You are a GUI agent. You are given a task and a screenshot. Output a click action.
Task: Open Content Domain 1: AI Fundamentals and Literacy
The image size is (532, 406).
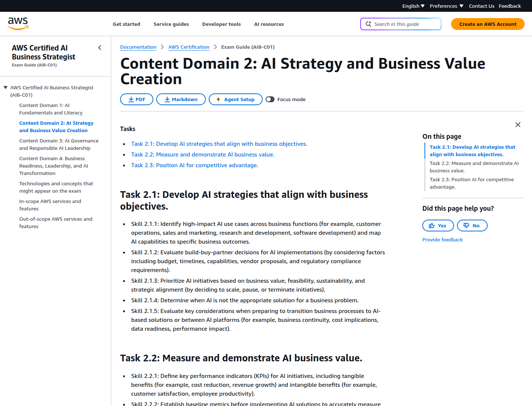51,109
